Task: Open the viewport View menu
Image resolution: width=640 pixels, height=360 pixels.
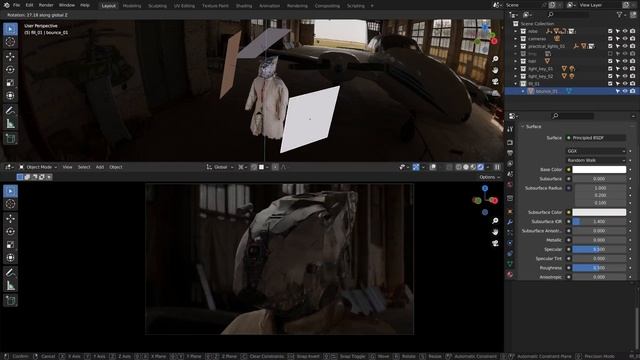Action: 67,167
